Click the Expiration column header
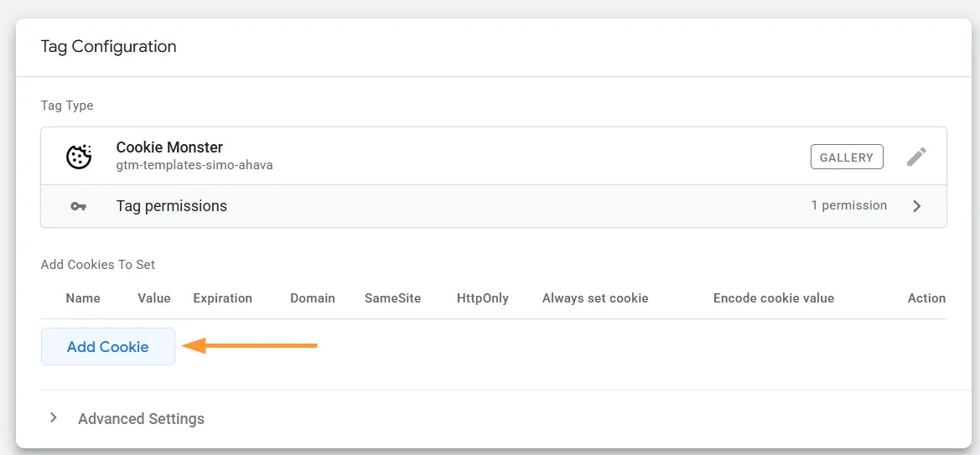The height and width of the screenshot is (455, 980). [x=222, y=298]
